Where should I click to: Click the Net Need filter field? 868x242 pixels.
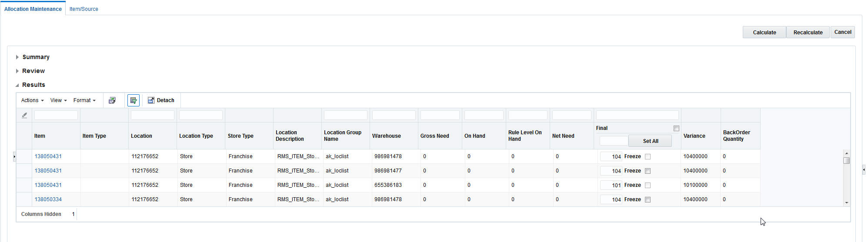tap(572, 115)
